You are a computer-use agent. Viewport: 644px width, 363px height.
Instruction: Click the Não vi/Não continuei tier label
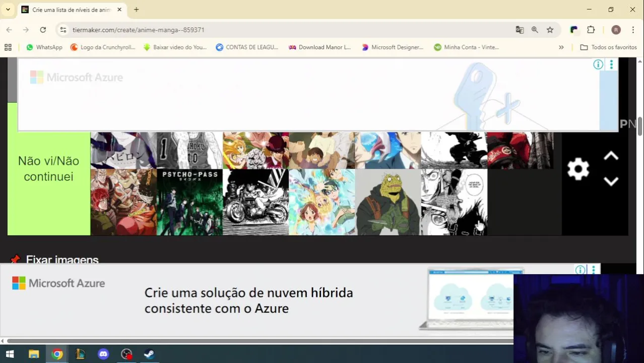point(48,169)
